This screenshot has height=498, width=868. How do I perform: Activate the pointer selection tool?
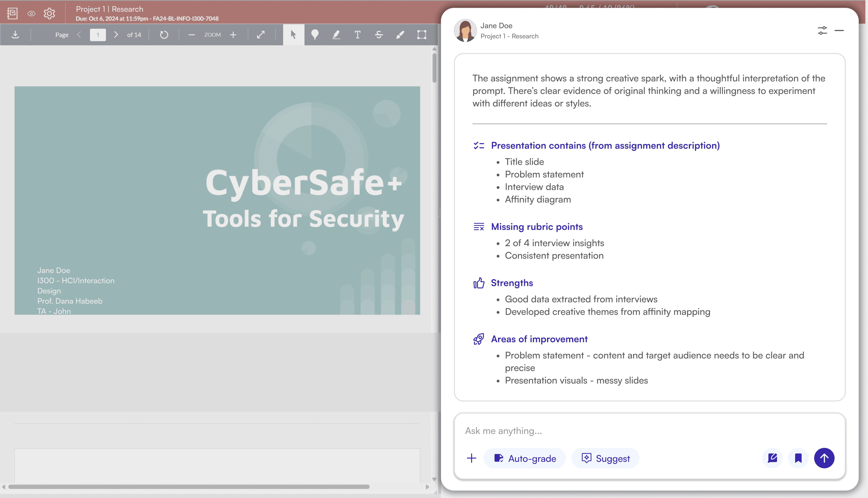click(293, 35)
